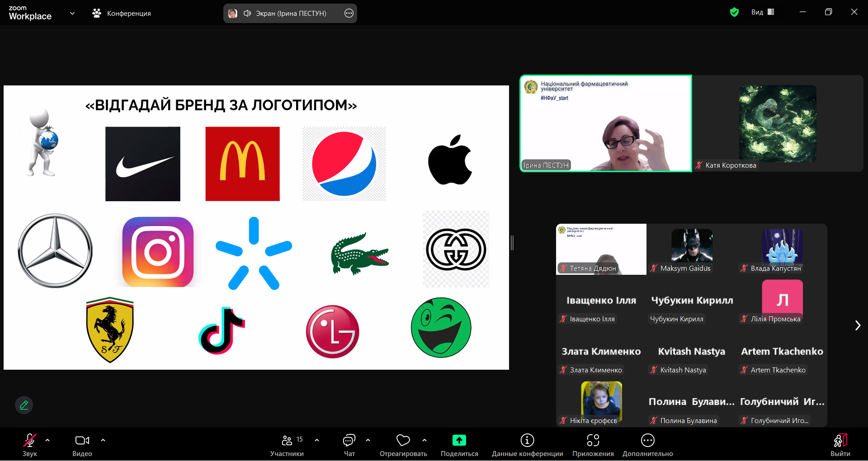The image size is (868, 461).
Task: Click the Lacoste crocodile logo
Action: (360, 254)
